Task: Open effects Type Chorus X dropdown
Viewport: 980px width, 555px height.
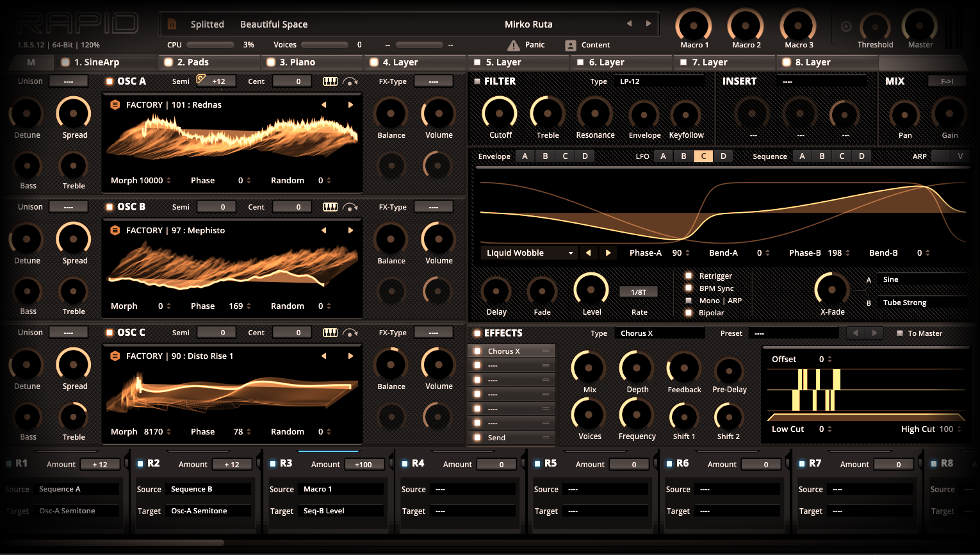Action: 660,333
